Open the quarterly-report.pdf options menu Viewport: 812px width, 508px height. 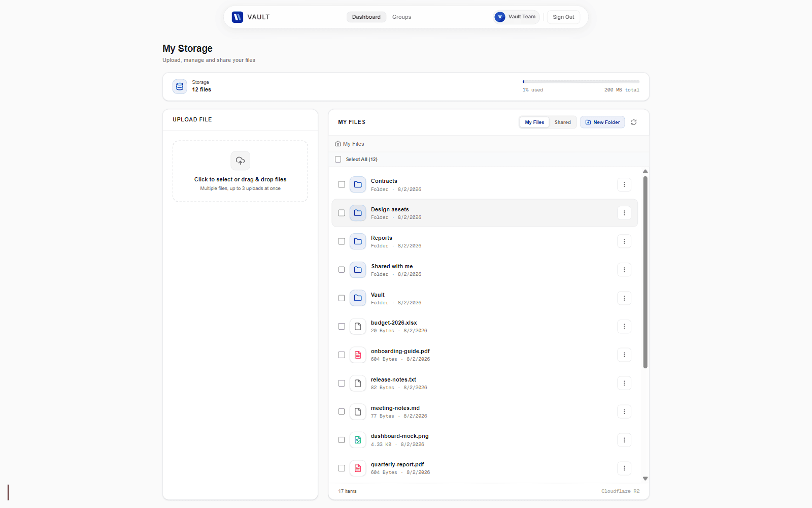[624, 468]
